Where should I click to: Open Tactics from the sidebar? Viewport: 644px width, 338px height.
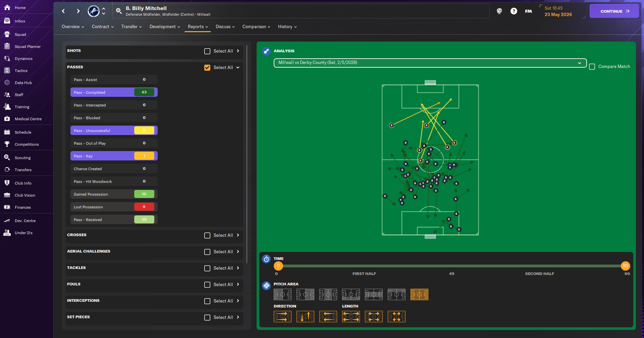[x=21, y=71]
